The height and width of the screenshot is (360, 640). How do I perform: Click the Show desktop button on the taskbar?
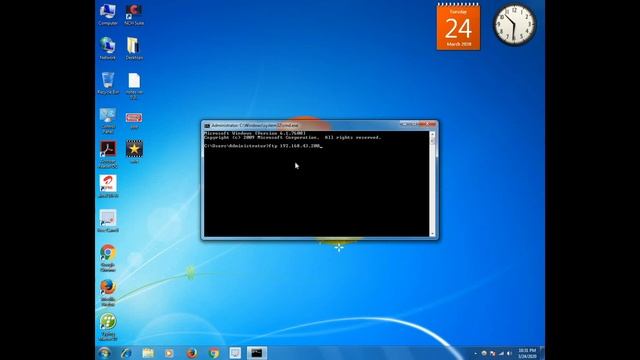point(542,353)
